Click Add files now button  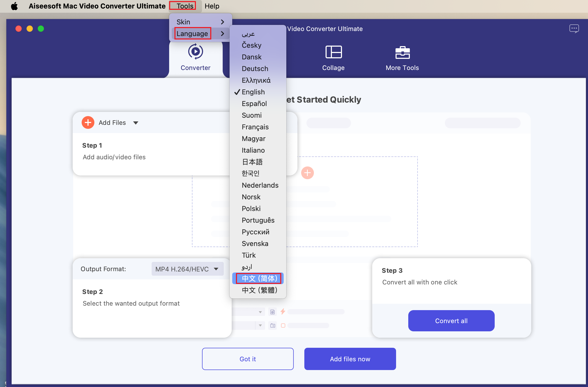point(350,359)
